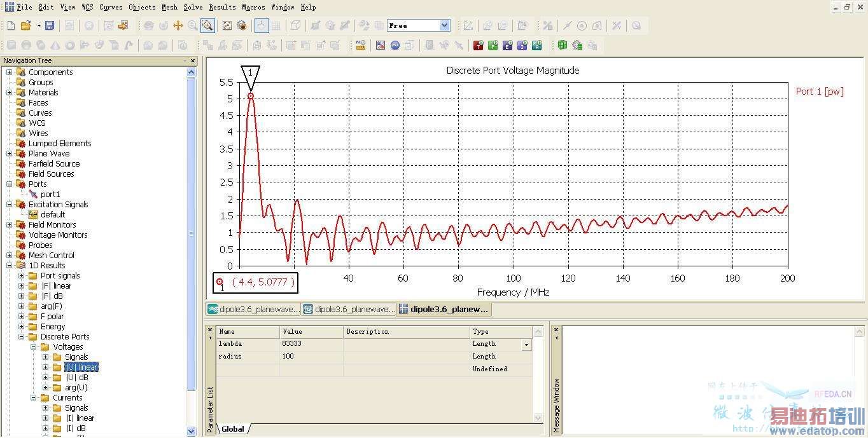Switch to the Global parameter tab
868x438 pixels.
[233, 429]
